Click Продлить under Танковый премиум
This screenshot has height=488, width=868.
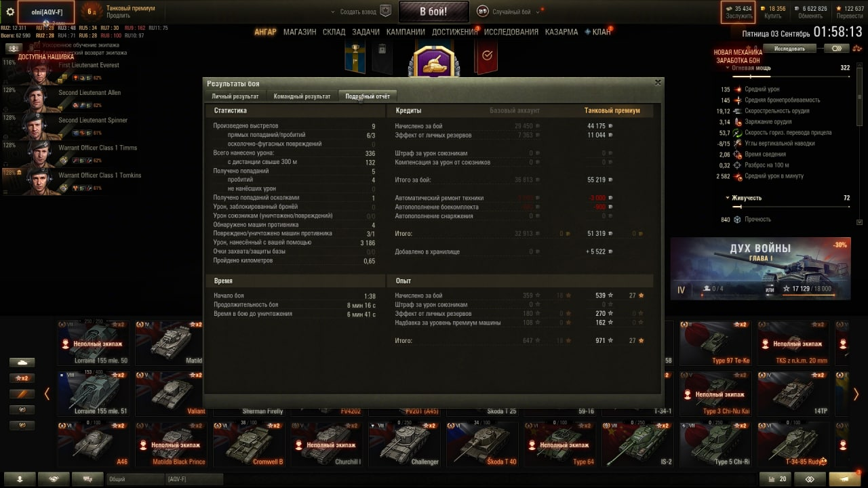118,16
